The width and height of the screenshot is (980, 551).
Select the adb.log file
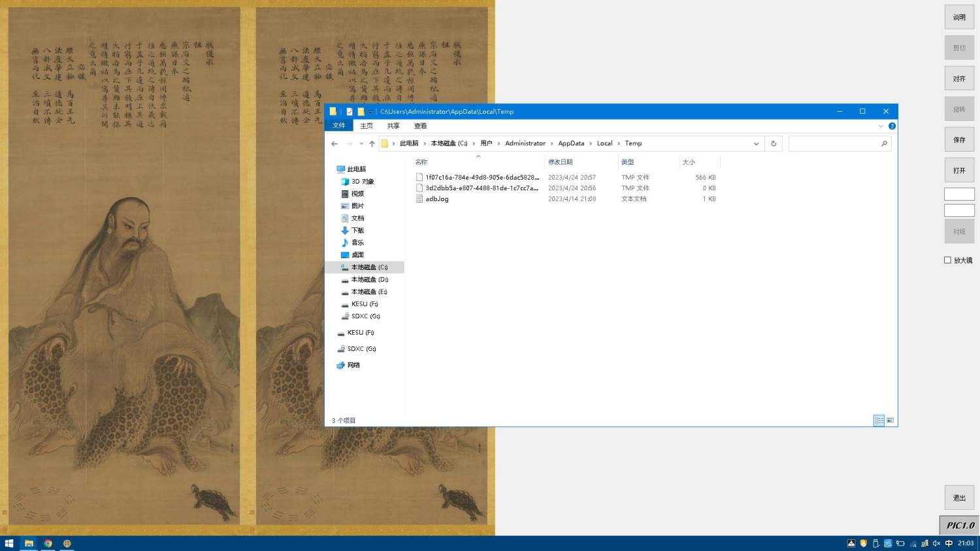(x=436, y=199)
